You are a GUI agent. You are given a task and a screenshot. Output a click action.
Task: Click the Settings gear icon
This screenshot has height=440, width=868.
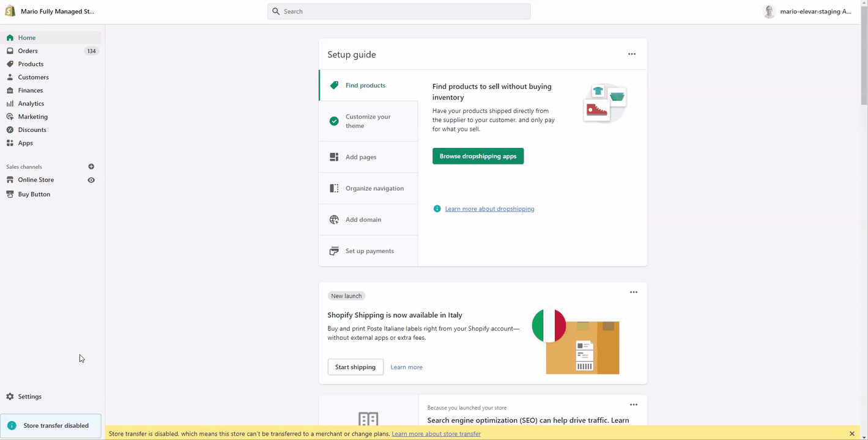[10, 397]
